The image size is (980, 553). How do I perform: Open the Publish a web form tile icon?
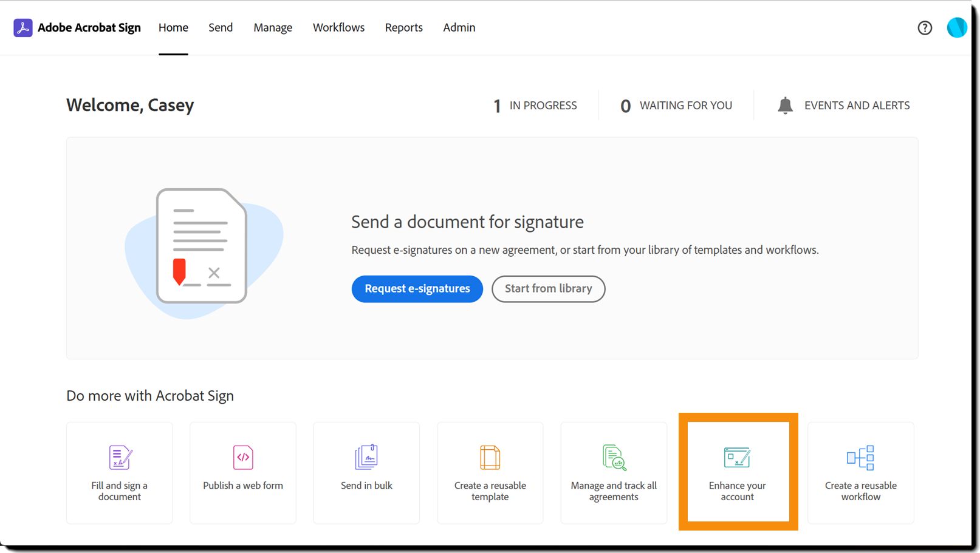click(243, 458)
